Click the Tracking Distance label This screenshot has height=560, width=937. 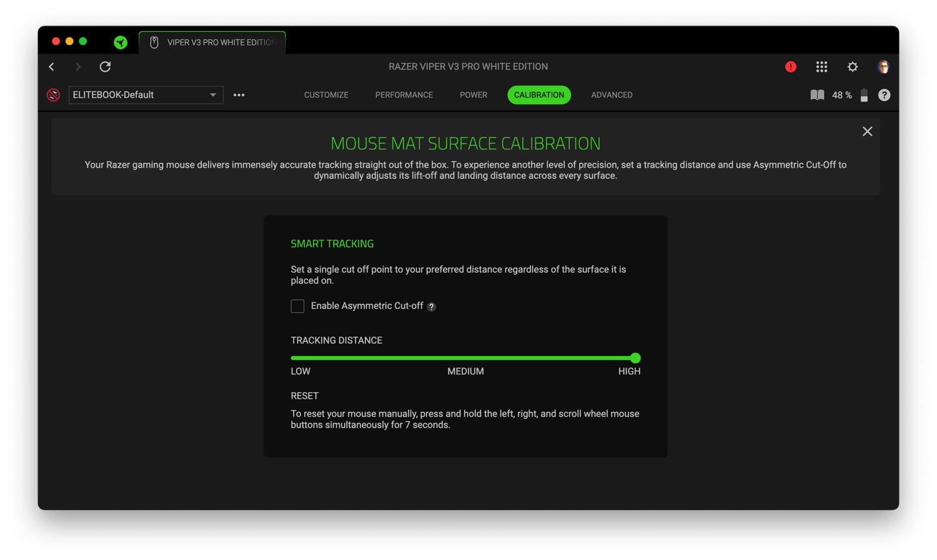click(x=337, y=340)
